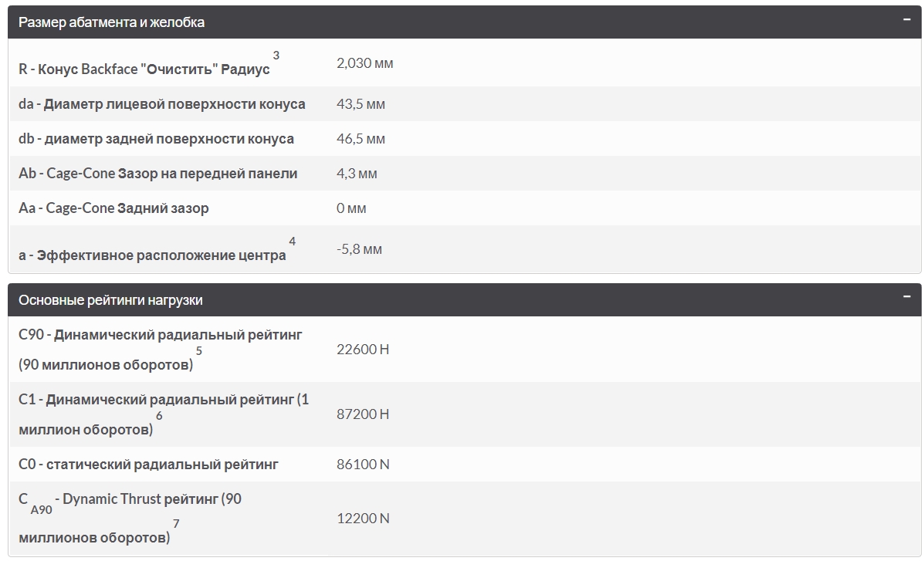
Task: Click the "Основные рейтинги нагрузки" header title
Action: (x=110, y=300)
